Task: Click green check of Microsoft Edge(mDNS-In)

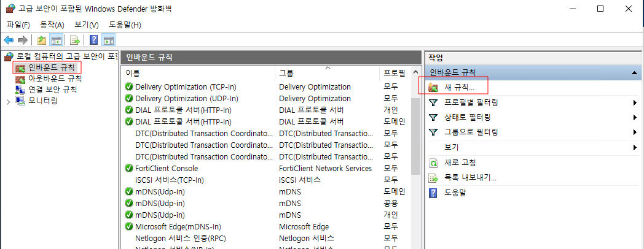Action: 129,226
